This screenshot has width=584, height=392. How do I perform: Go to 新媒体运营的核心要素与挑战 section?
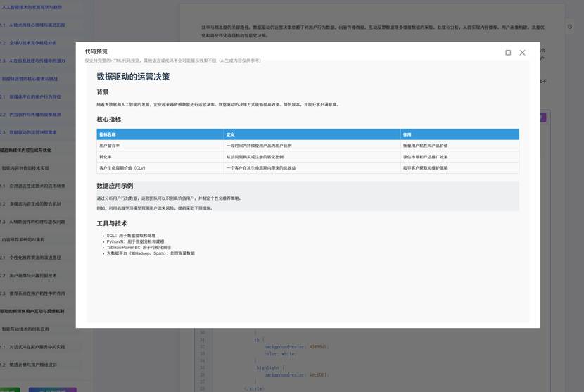pos(30,79)
